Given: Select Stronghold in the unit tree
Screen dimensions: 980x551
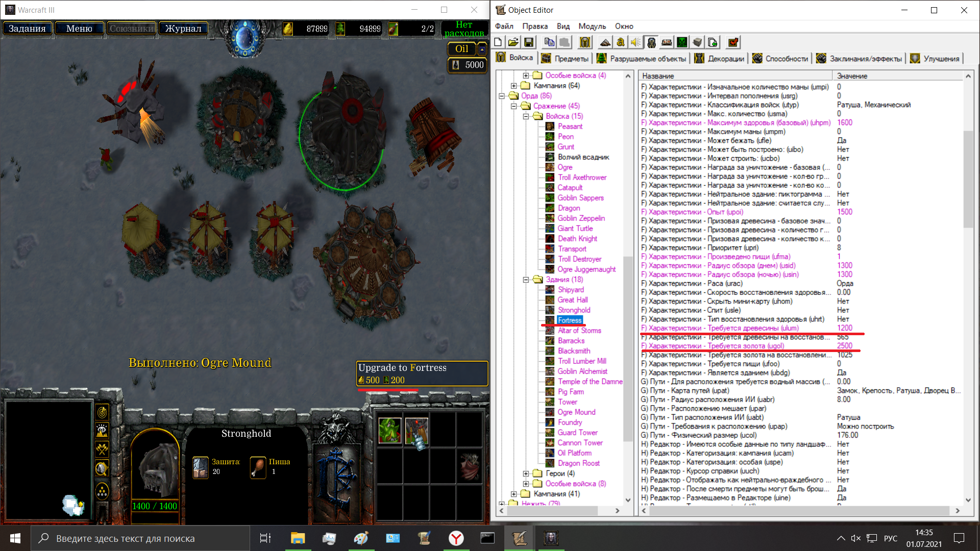Looking at the screenshot, I should pyautogui.click(x=574, y=310).
